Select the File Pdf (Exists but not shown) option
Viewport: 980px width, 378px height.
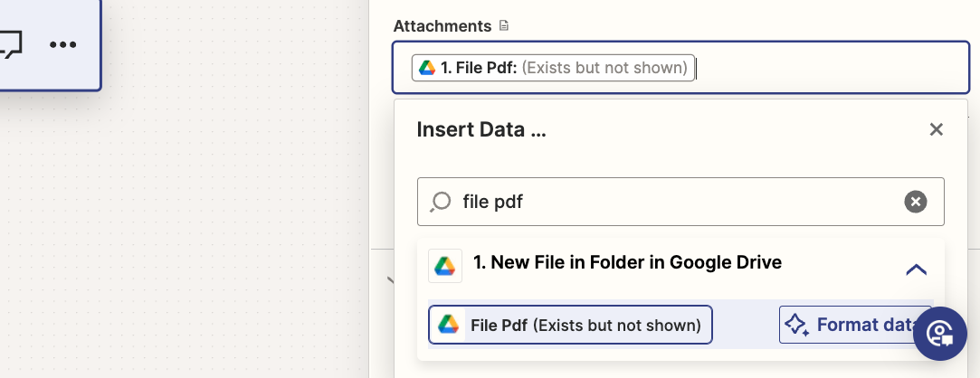point(570,325)
